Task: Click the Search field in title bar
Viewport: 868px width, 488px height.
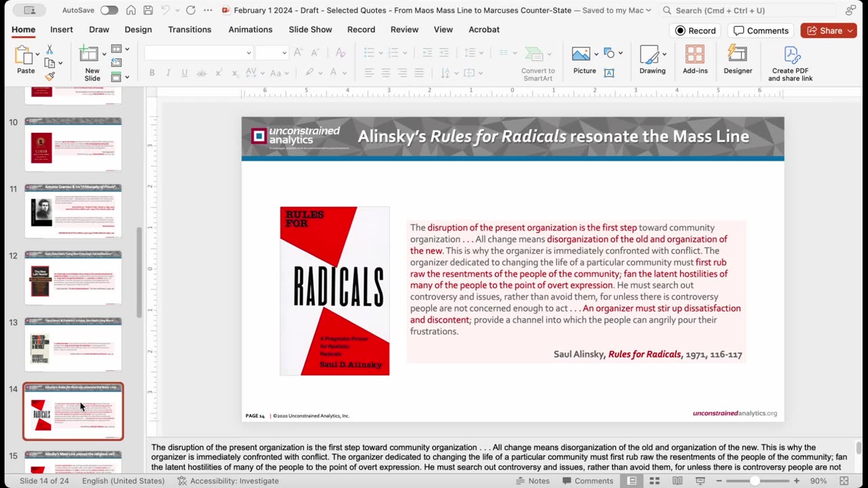Action: click(748, 10)
